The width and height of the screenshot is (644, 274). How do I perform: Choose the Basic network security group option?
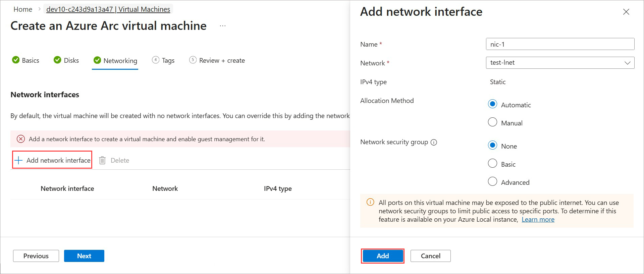[x=492, y=163]
